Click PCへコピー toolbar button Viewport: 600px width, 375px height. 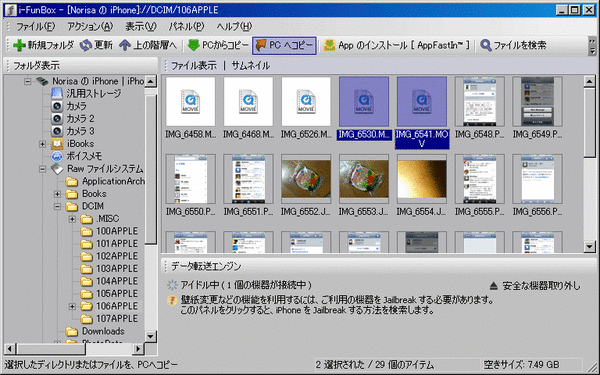click(284, 46)
